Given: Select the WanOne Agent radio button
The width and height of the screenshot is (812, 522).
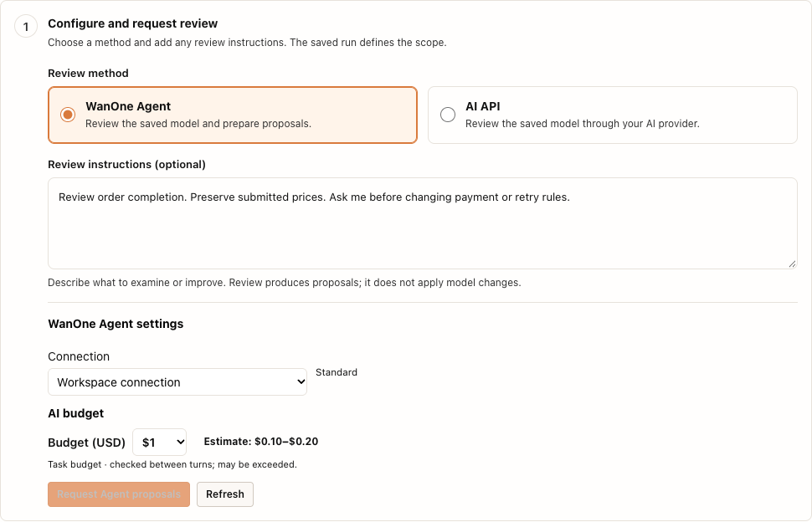Looking at the screenshot, I should coord(68,115).
